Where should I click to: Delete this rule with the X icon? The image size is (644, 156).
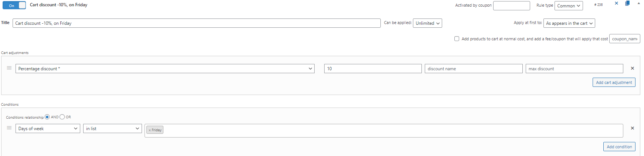616,3
